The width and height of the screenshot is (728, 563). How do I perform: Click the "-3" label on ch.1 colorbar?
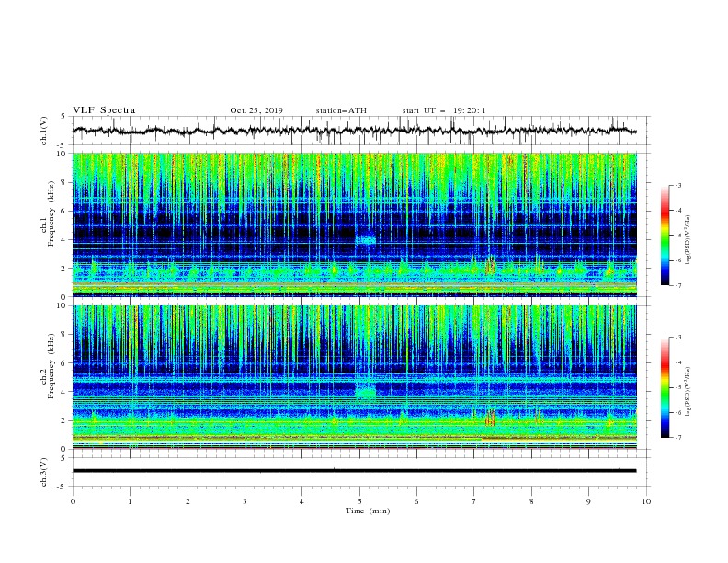tap(677, 185)
